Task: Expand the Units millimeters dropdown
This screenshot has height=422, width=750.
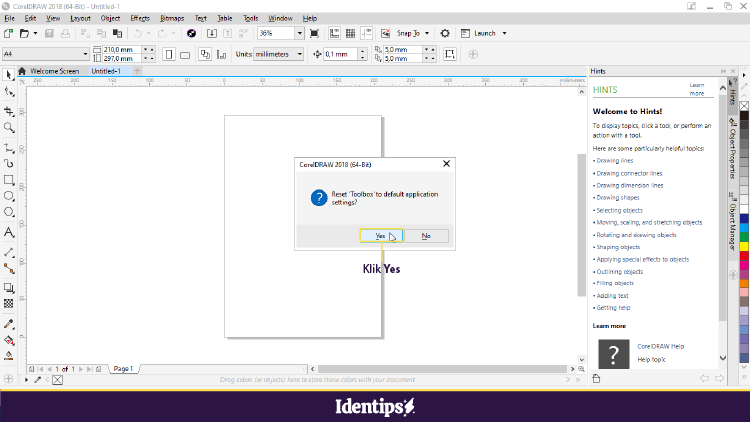Action: (x=299, y=54)
